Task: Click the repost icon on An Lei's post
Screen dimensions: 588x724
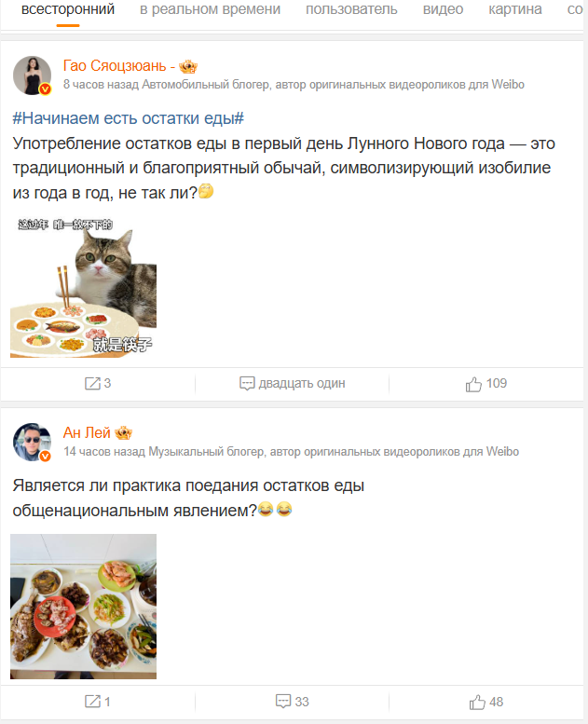Action: (x=92, y=702)
